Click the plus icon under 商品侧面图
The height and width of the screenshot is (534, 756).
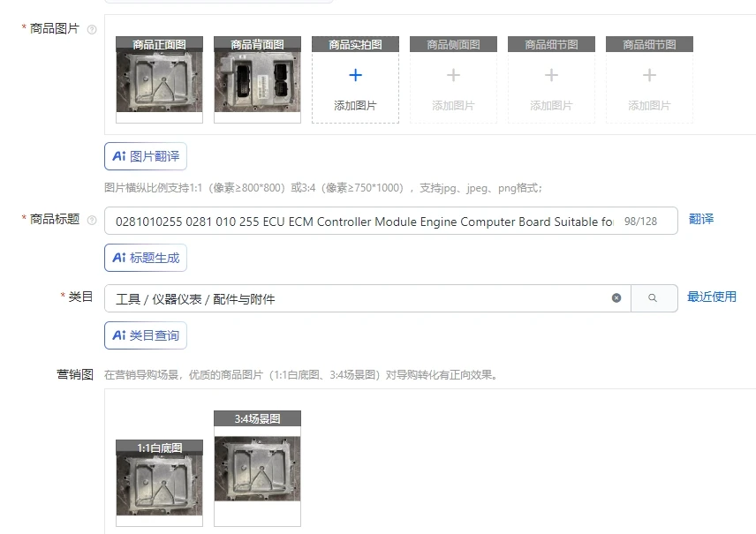[453, 75]
